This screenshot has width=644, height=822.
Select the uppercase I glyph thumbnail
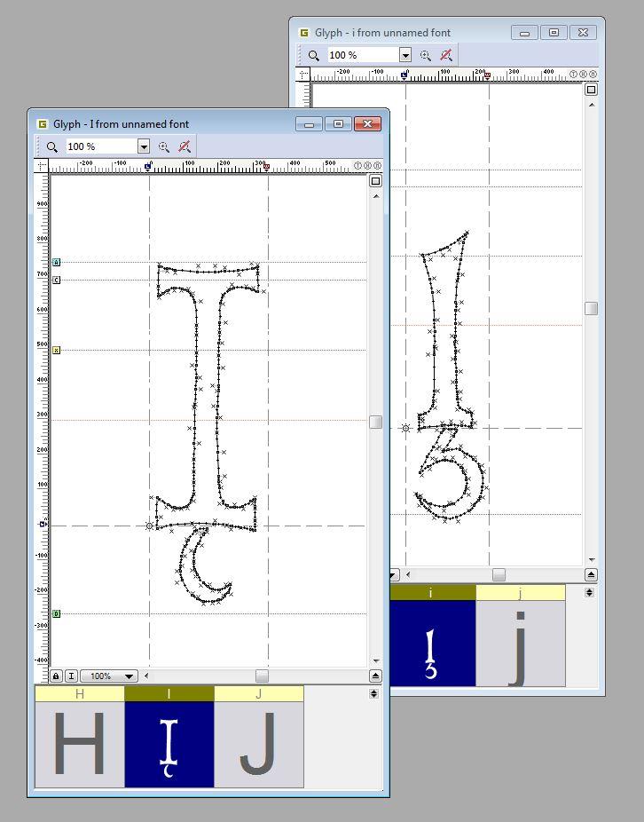coord(169,744)
